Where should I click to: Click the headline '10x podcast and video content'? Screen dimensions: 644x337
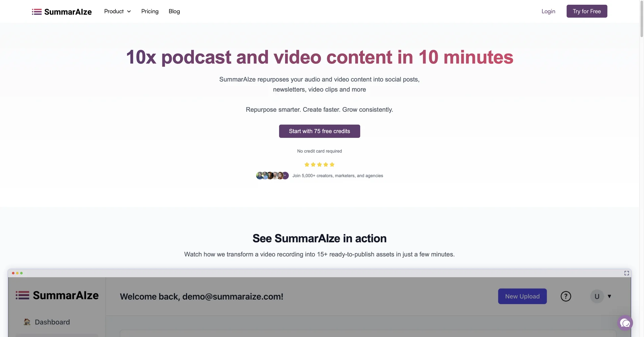tap(319, 57)
